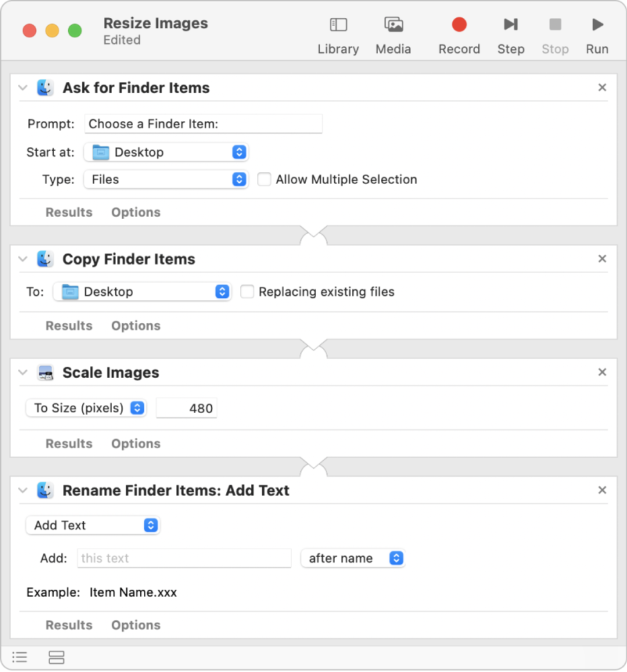Open Results for Ask for Finder Items
The image size is (627, 672).
68,212
